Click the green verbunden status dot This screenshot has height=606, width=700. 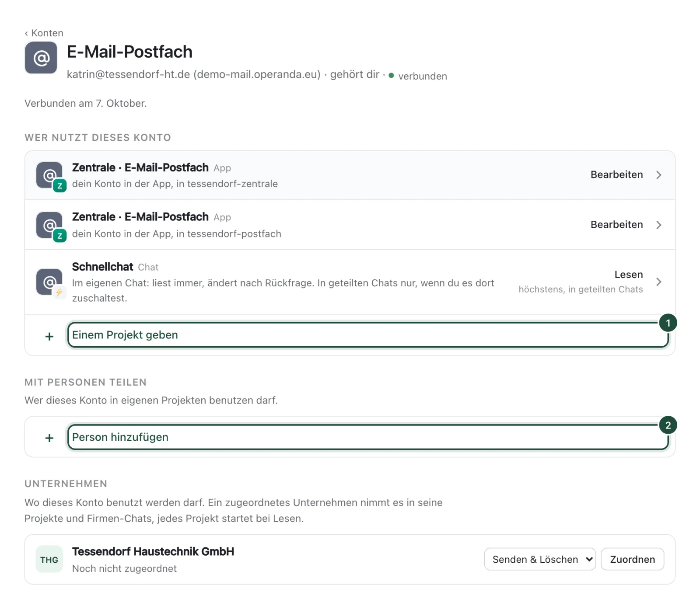(x=391, y=76)
